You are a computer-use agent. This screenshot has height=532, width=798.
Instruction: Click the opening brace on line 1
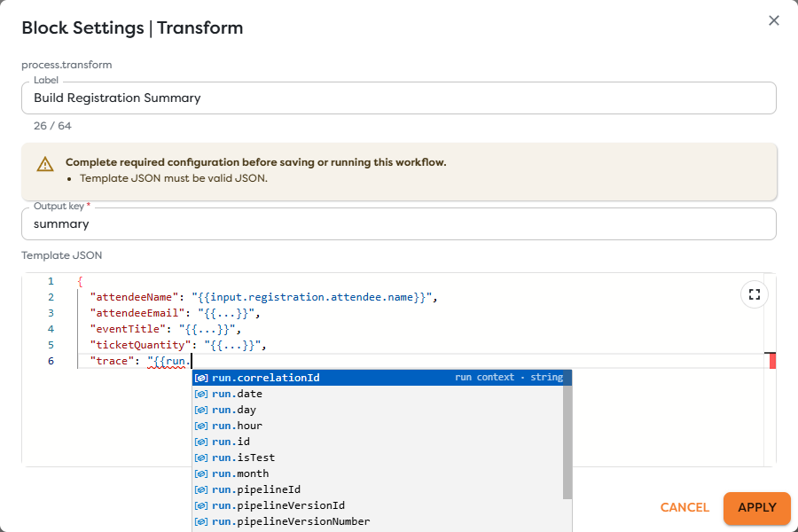coord(80,281)
